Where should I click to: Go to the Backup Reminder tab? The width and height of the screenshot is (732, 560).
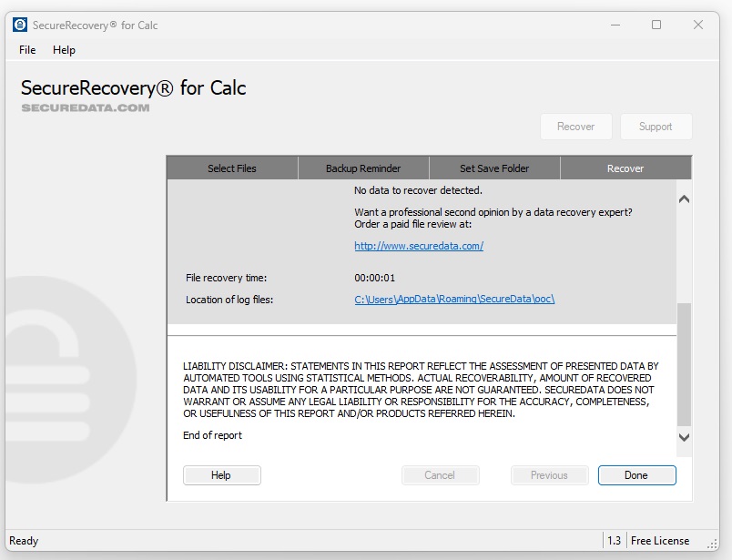point(363,168)
